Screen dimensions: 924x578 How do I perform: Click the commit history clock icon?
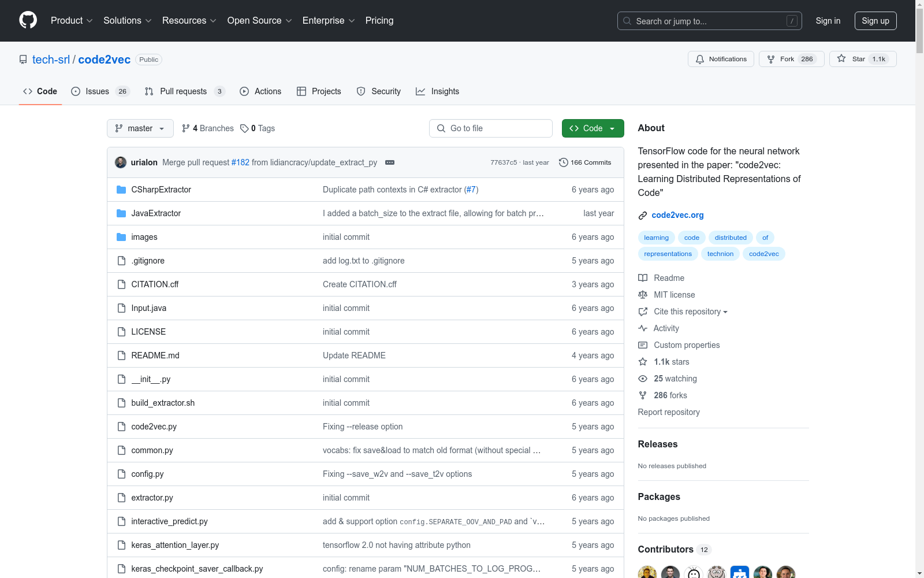click(x=564, y=162)
